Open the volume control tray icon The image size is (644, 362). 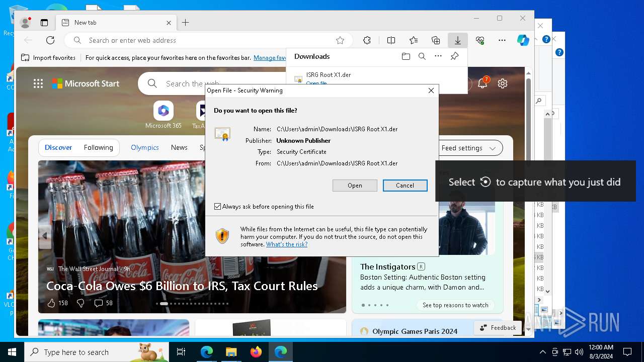pyautogui.click(x=579, y=352)
